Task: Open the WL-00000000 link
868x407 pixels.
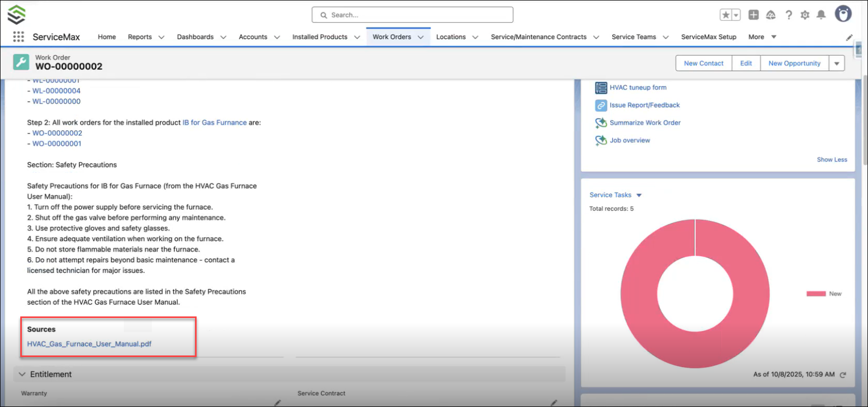Action: (57, 101)
